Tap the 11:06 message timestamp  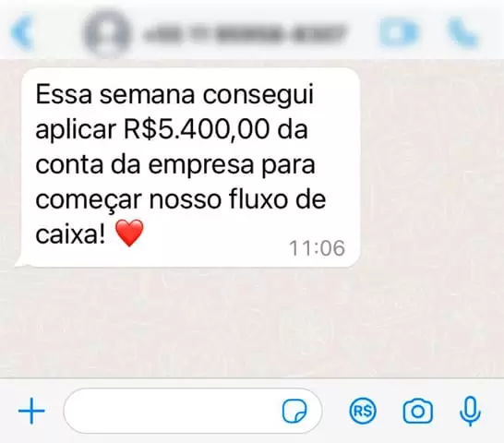click(x=317, y=248)
